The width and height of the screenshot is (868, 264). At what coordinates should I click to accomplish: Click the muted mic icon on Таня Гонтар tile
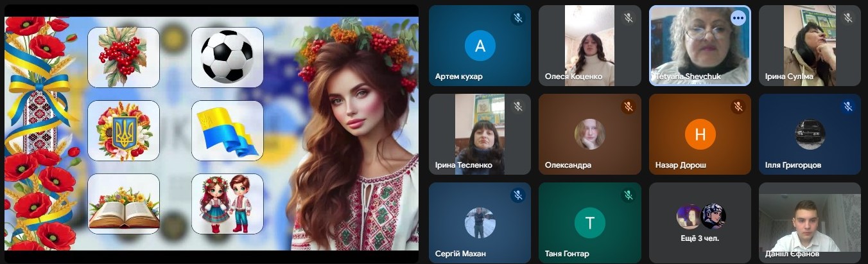628,195
